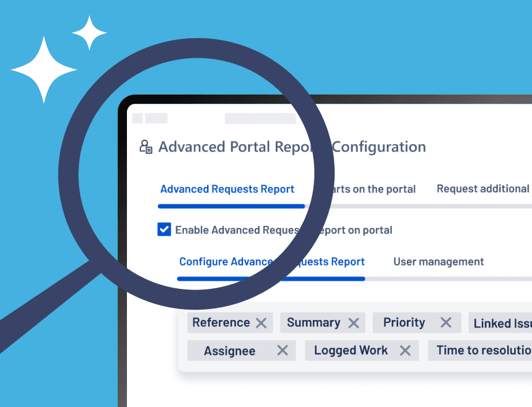This screenshot has height=407, width=532.
Task: Remove the Assignee column via its X icon
Action: click(x=282, y=351)
